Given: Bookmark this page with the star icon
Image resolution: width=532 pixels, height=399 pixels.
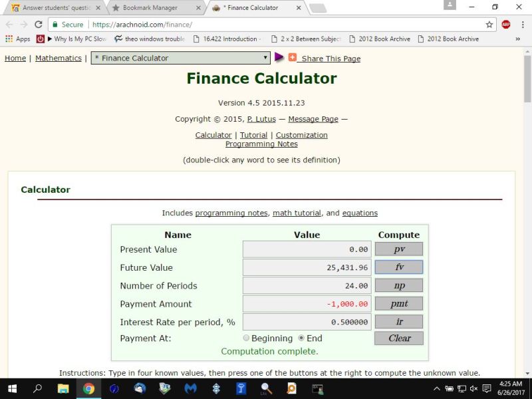Looking at the screenshot, I should 489,25.
